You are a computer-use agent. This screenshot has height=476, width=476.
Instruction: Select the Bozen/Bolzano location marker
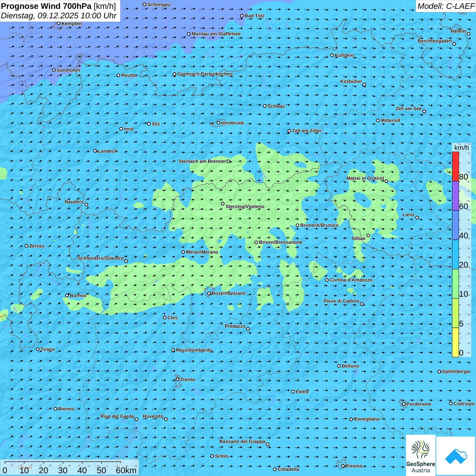click(209, 293)
